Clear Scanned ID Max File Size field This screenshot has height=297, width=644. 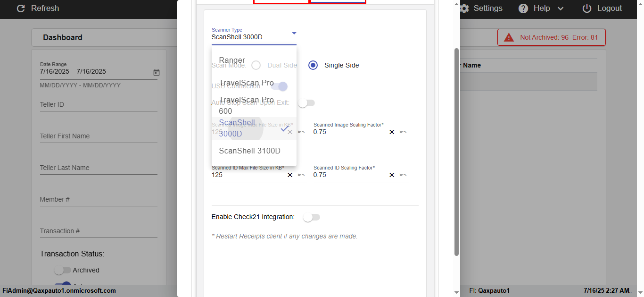click(290, 175)
